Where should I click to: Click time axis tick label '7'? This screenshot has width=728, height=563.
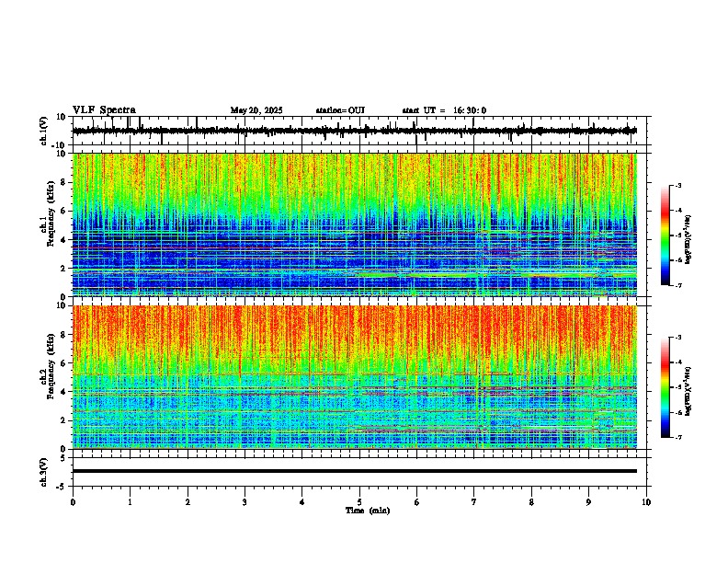point(474,502)
